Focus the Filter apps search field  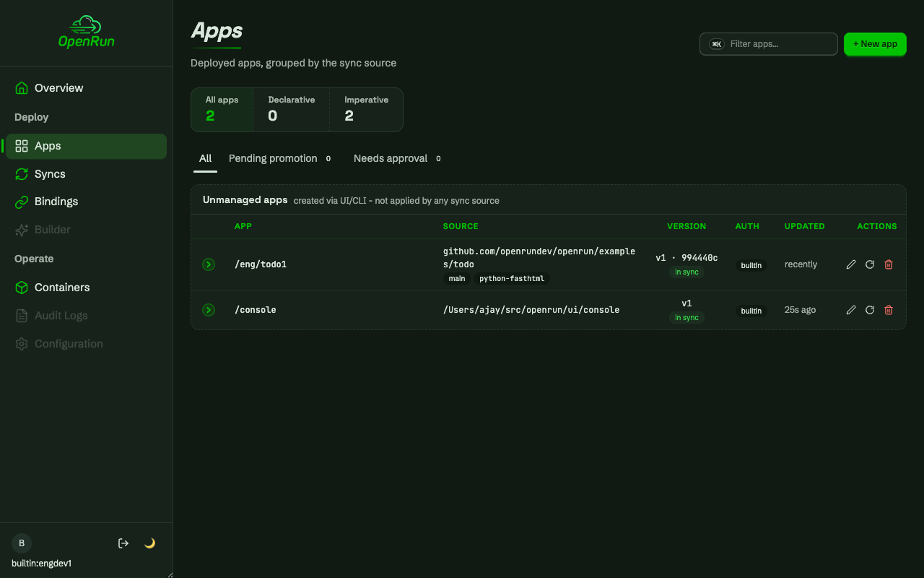(x=769, y=44)
